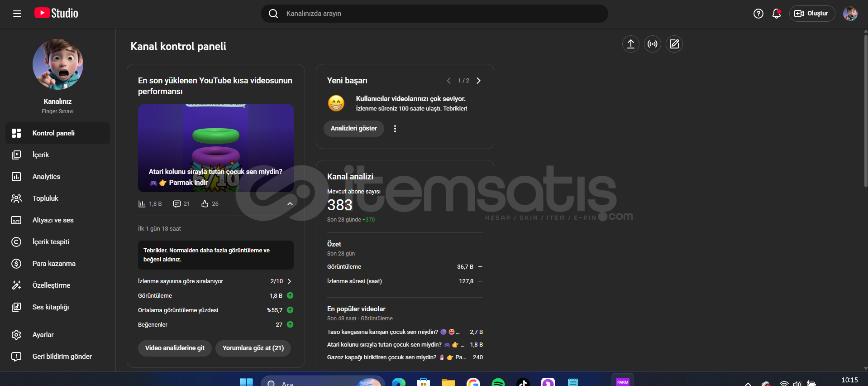Open the notifications bell
This screenshot has width=868, height=386.
(776, 14)
